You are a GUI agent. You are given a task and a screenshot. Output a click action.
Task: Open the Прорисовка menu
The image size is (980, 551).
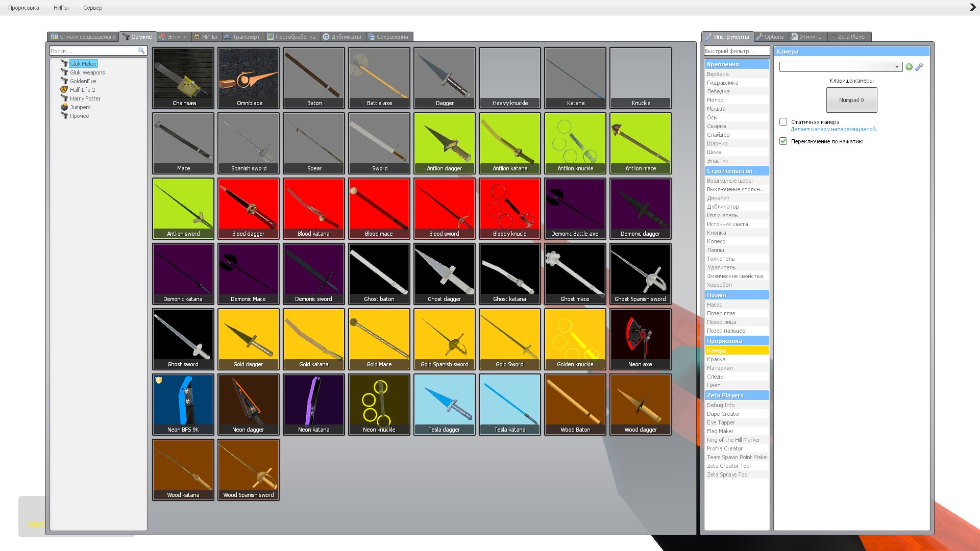click(23, 8)
